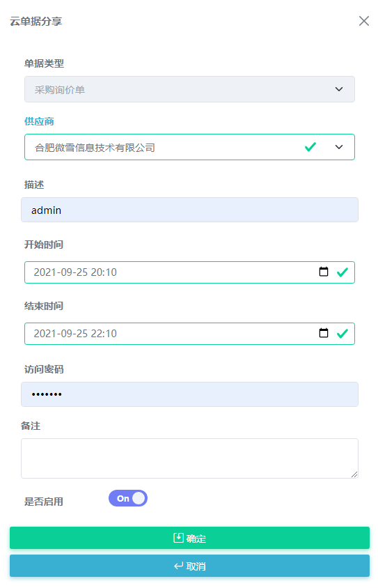Toggle the 是否启用 switch off
The width and height of the screenshot is (378, 588).
[x=128, y=498]
